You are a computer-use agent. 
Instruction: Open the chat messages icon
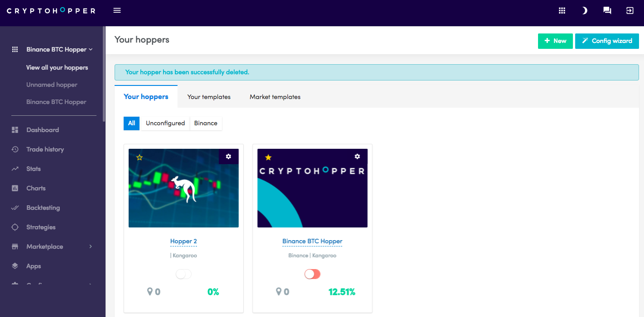[x=607, y=10]
